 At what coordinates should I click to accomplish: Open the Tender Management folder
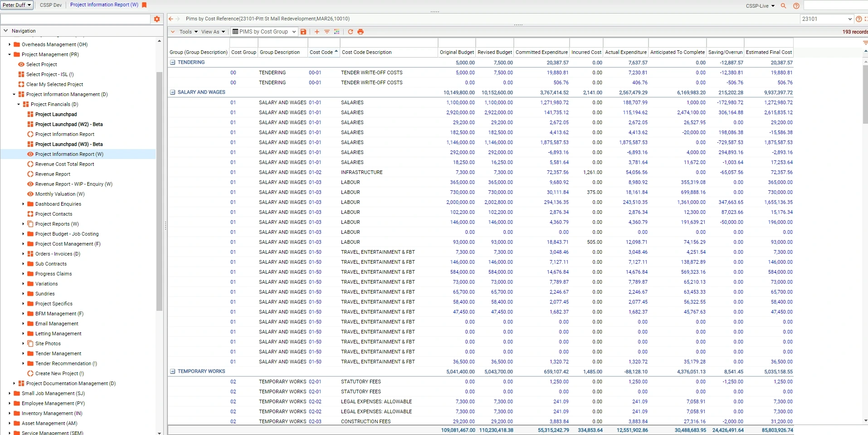click(58, 353)
